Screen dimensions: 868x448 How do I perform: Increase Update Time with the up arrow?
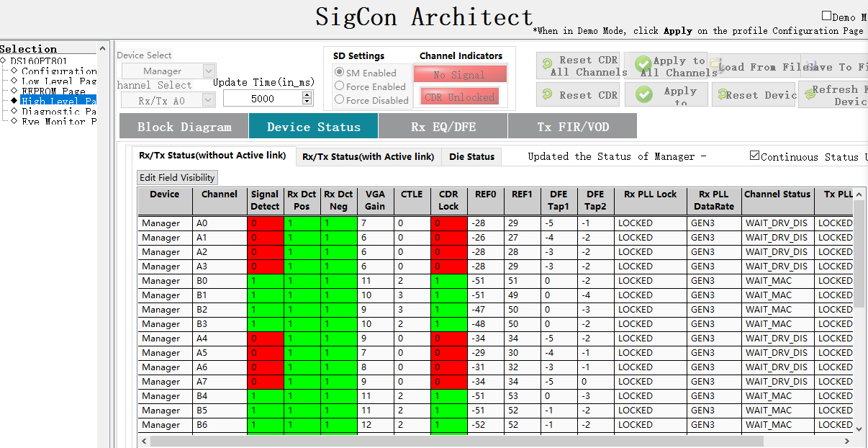307,95
